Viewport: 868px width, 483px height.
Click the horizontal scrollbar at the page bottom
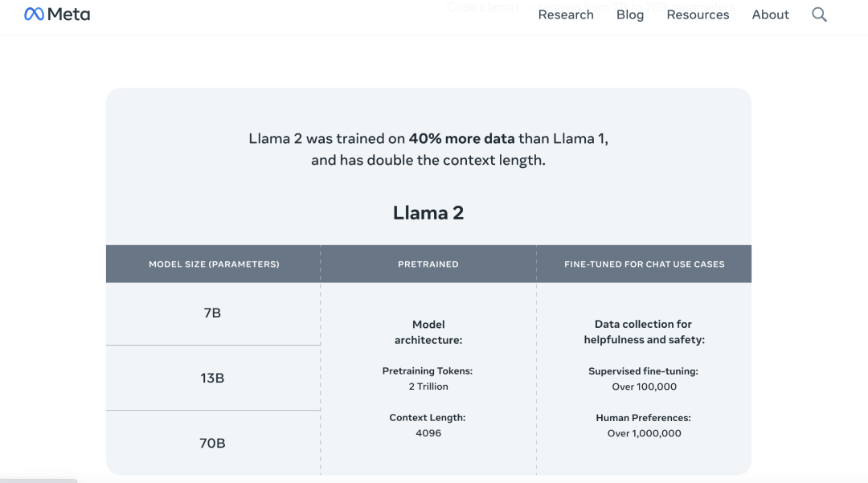coord(39,481)
